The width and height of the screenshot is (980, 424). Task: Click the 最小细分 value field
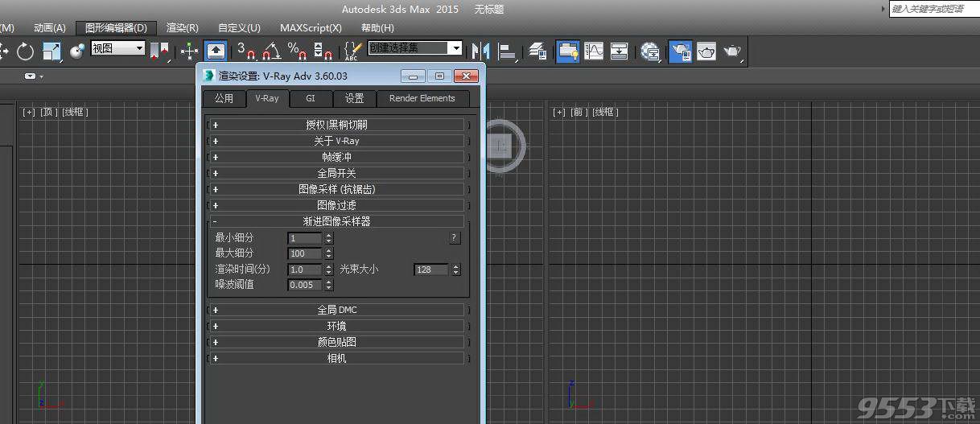[x=305, y=238]
